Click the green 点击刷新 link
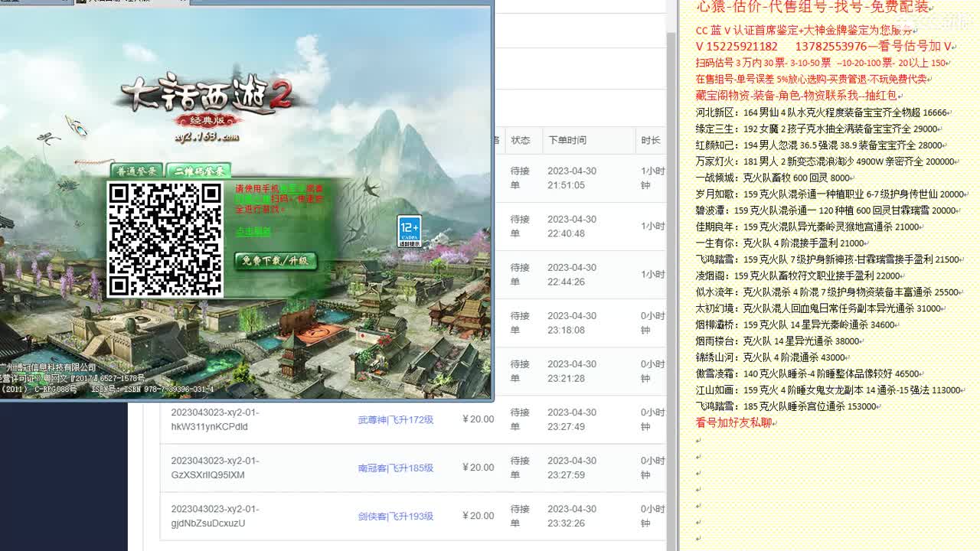 point(253,230)
